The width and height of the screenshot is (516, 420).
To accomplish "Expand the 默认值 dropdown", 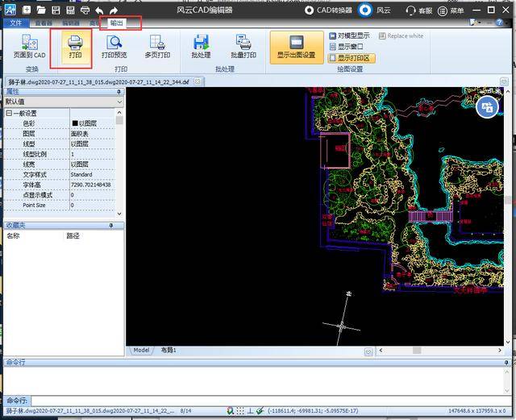I will coord(119,102).
